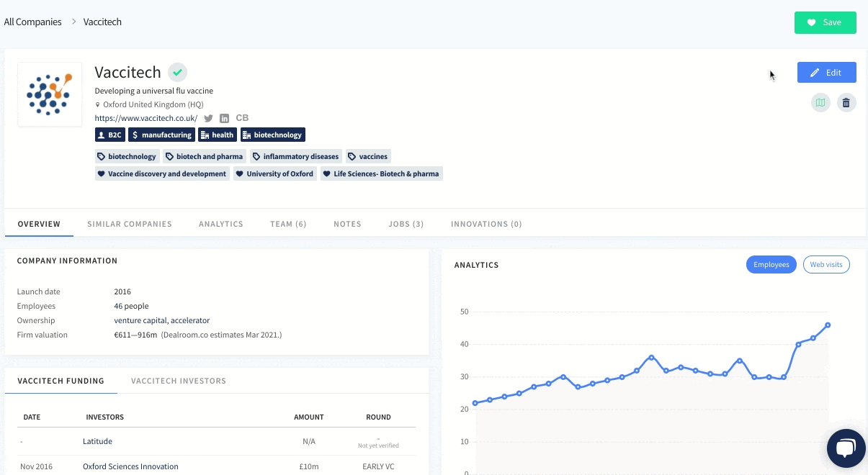
Task: Open Vaccine discovery and development list
Action: pos(162,173)
